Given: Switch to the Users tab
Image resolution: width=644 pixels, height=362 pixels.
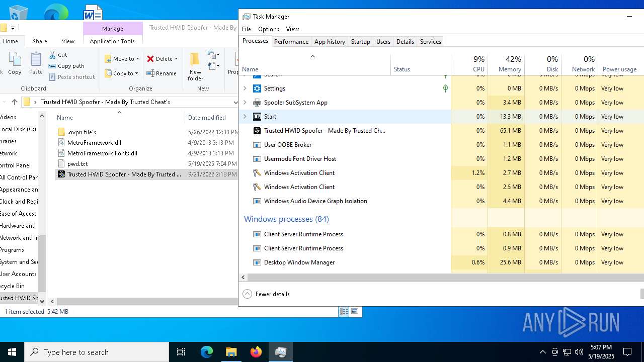Looking at the screenshot, I should 383,42.
